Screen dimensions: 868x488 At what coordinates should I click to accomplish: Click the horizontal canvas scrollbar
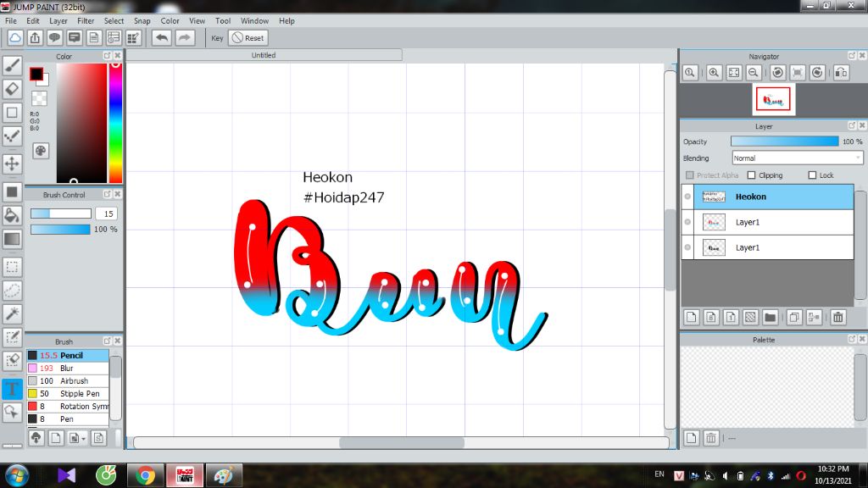tap(401, 442)
